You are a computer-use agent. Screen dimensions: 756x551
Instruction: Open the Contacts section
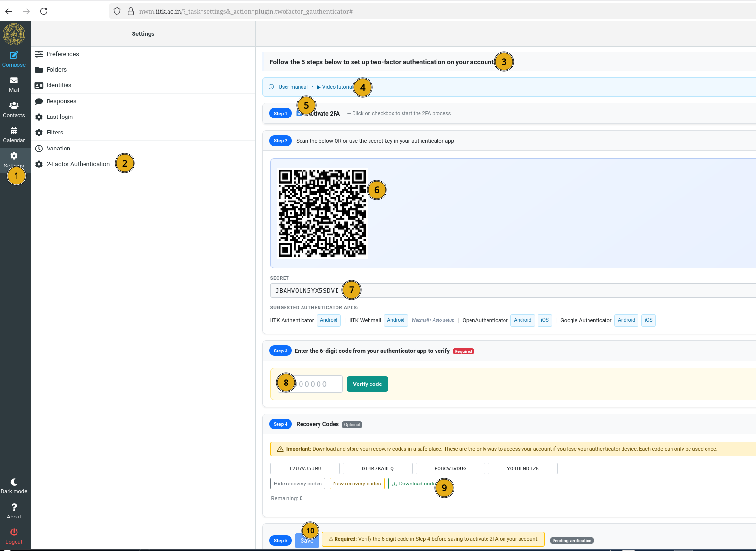click(14, 109)
